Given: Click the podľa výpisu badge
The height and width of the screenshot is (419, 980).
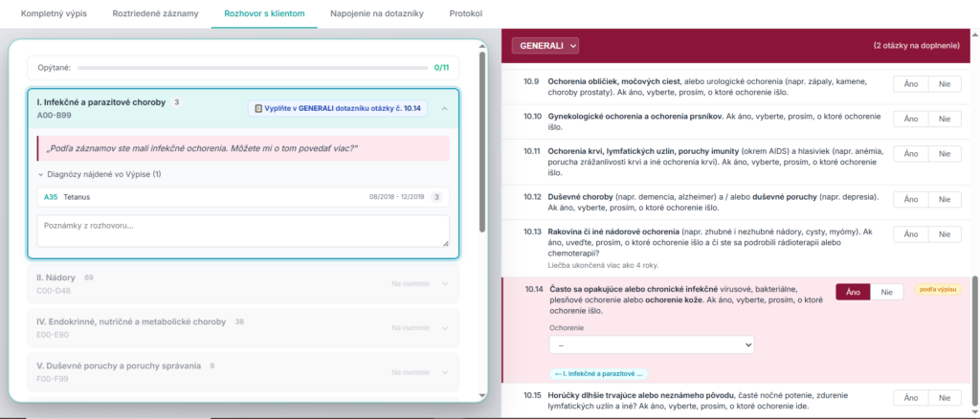Looking at the screenshot, I should coord(938,289).
